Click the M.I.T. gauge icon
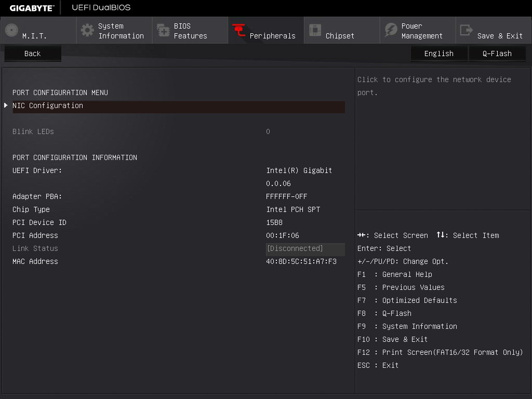 pyautogui.click(x=11, y=31)
